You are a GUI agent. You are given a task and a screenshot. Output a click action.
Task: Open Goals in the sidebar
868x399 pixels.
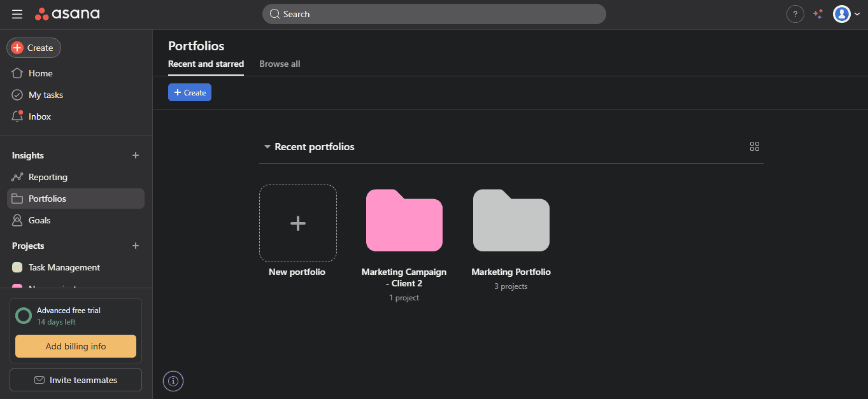39,220
